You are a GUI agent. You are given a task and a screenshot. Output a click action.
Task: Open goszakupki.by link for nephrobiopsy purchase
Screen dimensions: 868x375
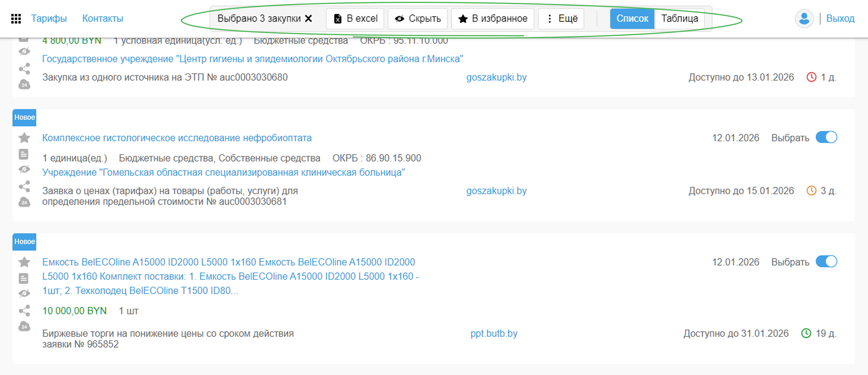click(496, 191)
